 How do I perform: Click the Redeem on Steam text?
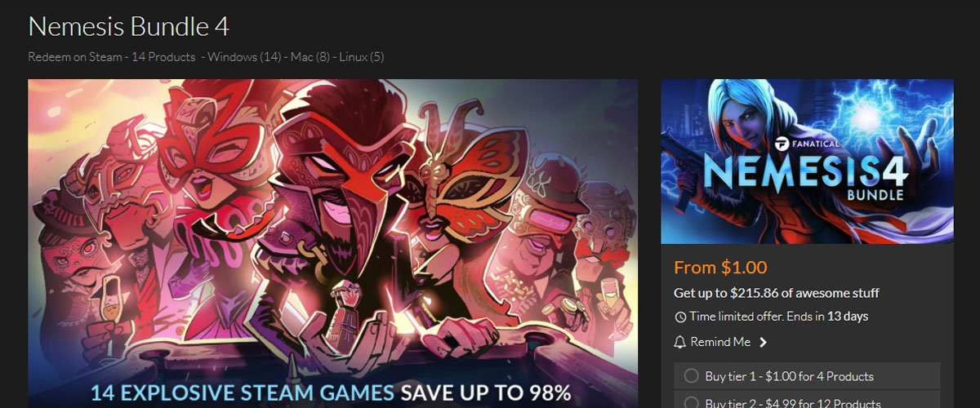click(x=72, y=57)
